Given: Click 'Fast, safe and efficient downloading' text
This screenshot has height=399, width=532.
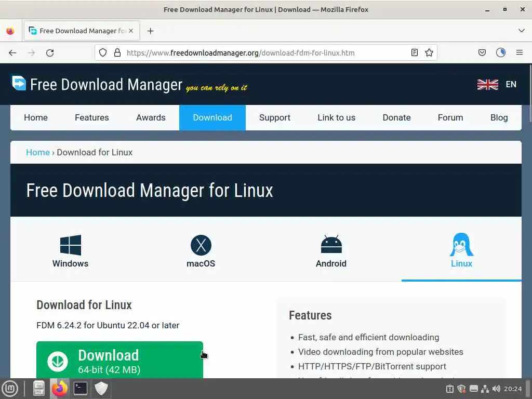Looking at the screenshot, I should (x=369, y=337).
